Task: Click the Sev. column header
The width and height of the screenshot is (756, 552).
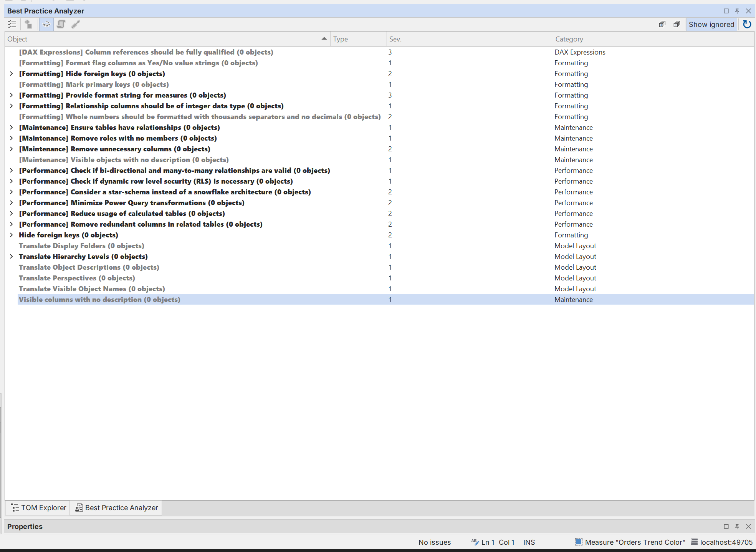Action: click(x=395, y=39)
